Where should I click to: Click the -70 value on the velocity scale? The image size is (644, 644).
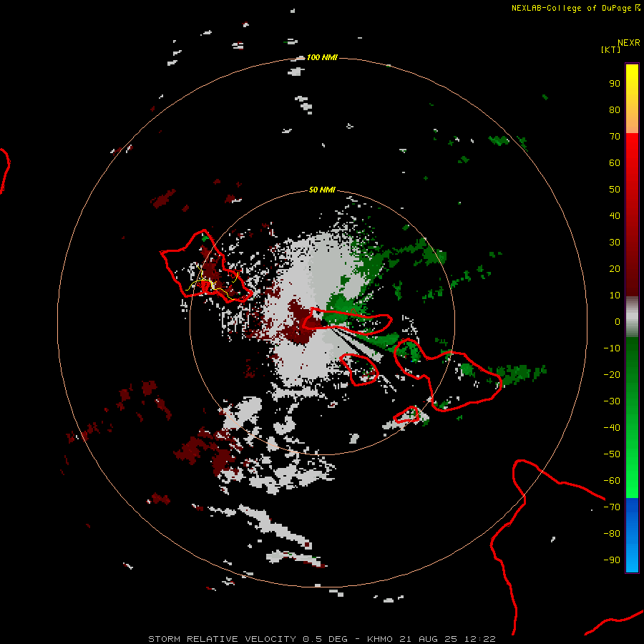tap(612, 507)
